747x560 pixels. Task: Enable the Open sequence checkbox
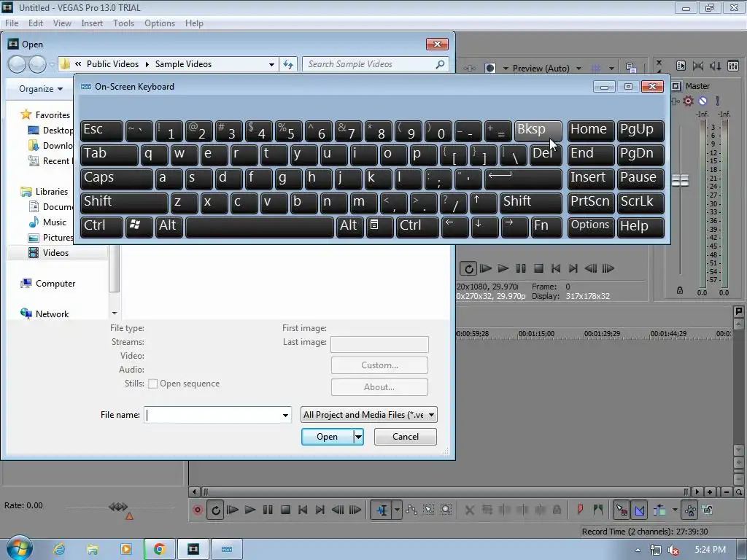tap(153, 384)
